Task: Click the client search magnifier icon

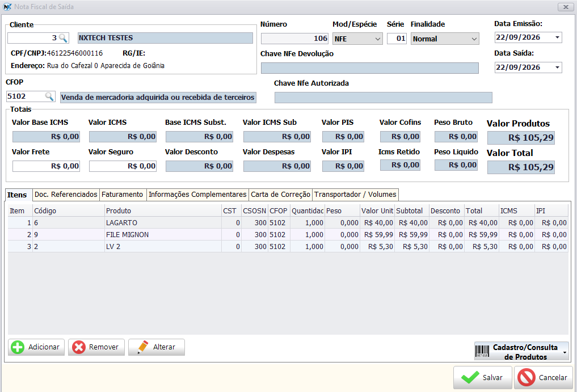Action: coord(63,38)
